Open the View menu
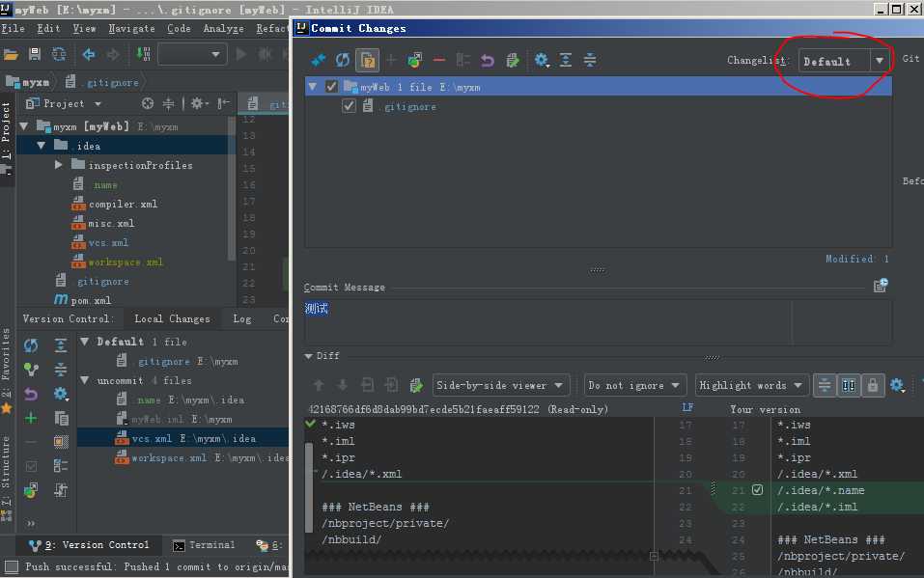The height and width of the screenshot is (578, 924). coord(84,28)
